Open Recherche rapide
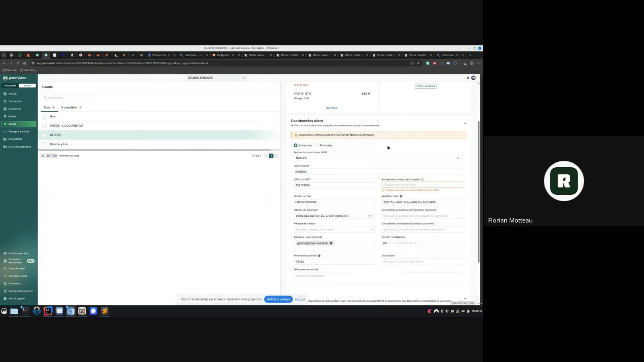 click(x=18, y=276)
